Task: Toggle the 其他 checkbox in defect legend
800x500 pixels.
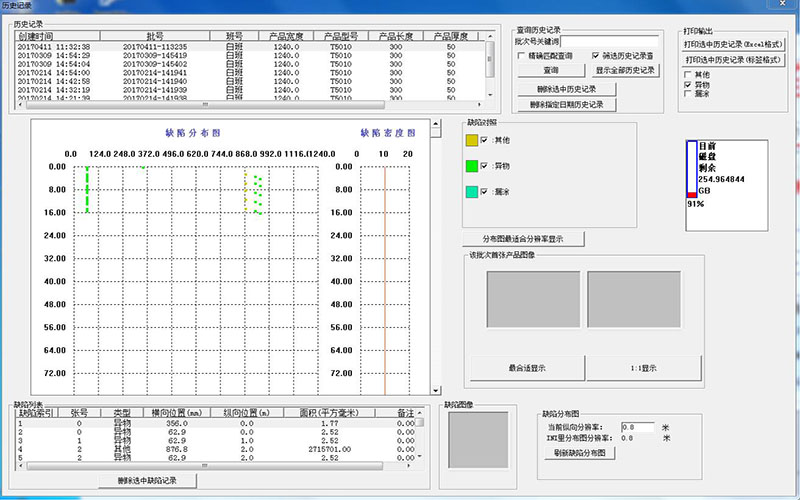Action: 485,140
